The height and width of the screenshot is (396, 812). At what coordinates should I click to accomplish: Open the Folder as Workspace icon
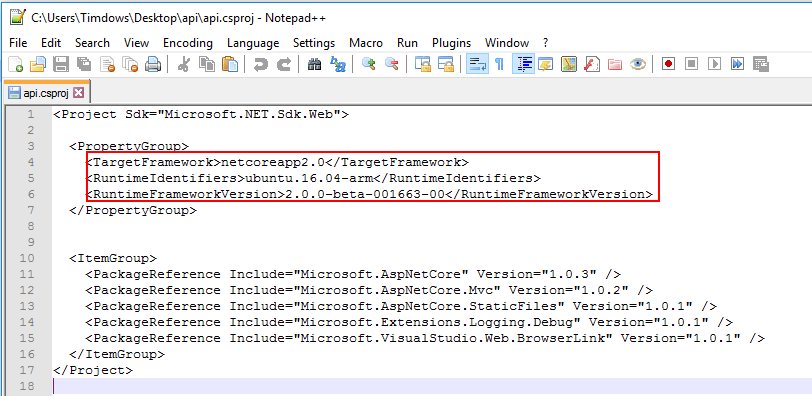click(615, 64)
